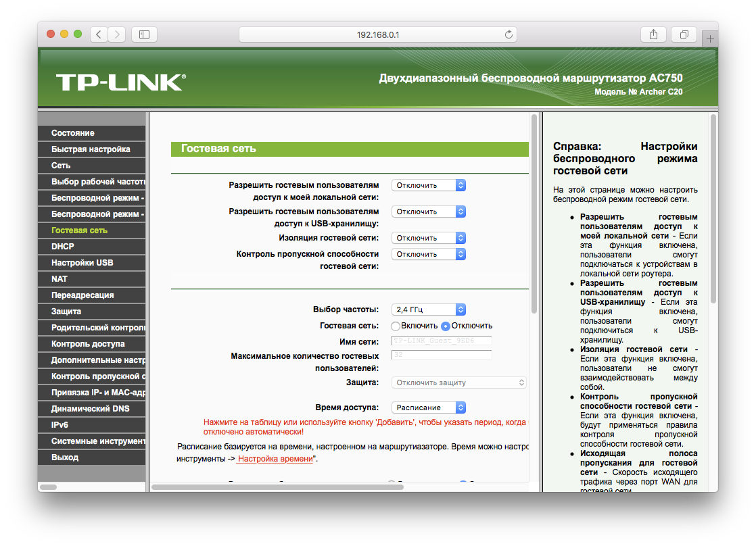Open the Защита security dropdown
Screen dimensions: 756x546
click(x=458, y=382)
